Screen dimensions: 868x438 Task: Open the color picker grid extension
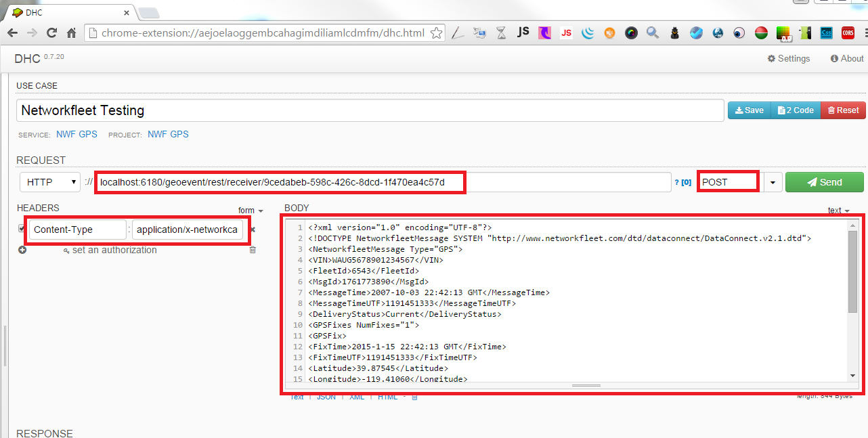(783, 32)
